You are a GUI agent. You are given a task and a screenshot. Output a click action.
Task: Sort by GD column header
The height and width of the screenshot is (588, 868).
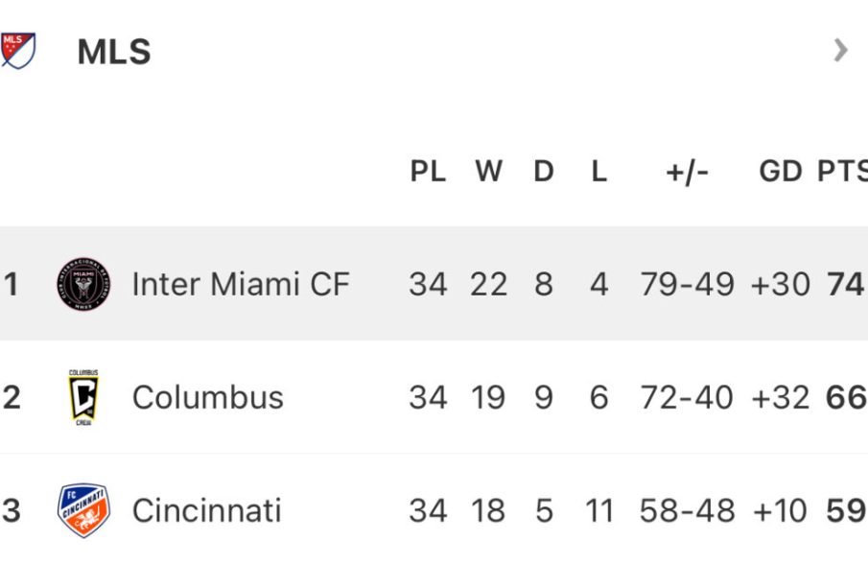[781, 171]
